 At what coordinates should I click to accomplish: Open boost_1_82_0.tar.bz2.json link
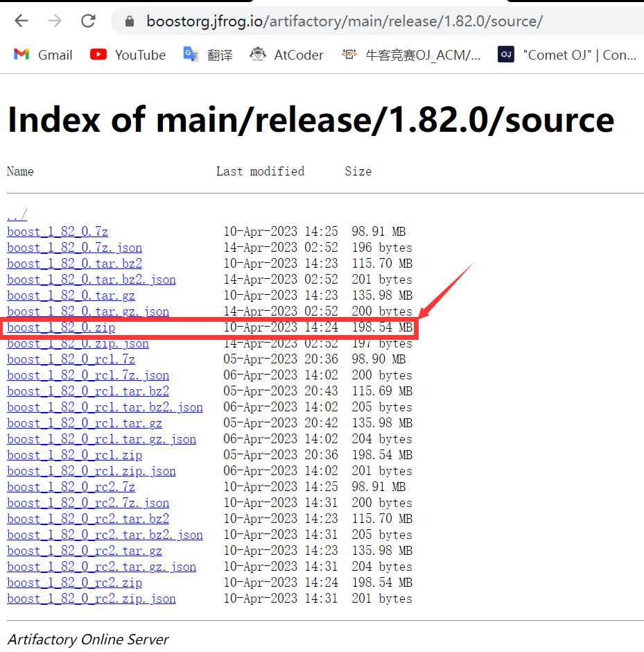[92, 280]
